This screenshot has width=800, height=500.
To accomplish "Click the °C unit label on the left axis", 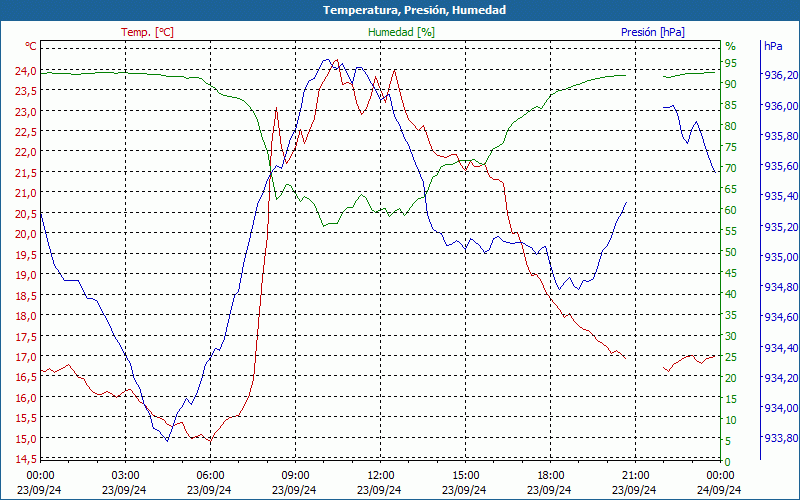I will point(31,46).
